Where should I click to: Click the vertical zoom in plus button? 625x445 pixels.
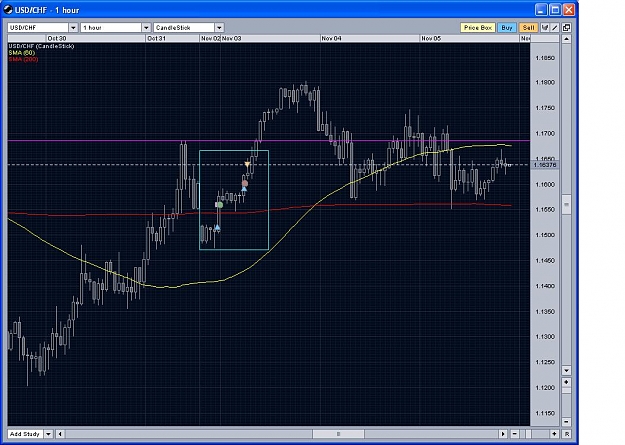[x=566, y=382]
